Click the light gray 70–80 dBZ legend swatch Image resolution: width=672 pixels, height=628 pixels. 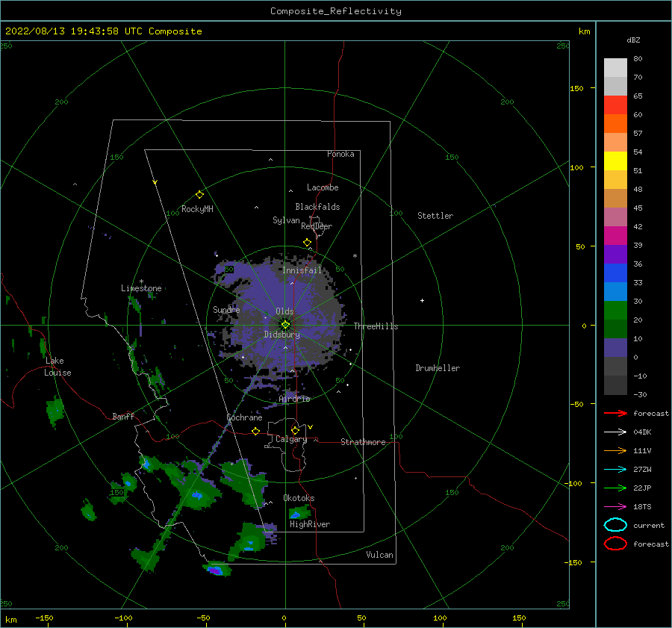[x=615, y=68]
